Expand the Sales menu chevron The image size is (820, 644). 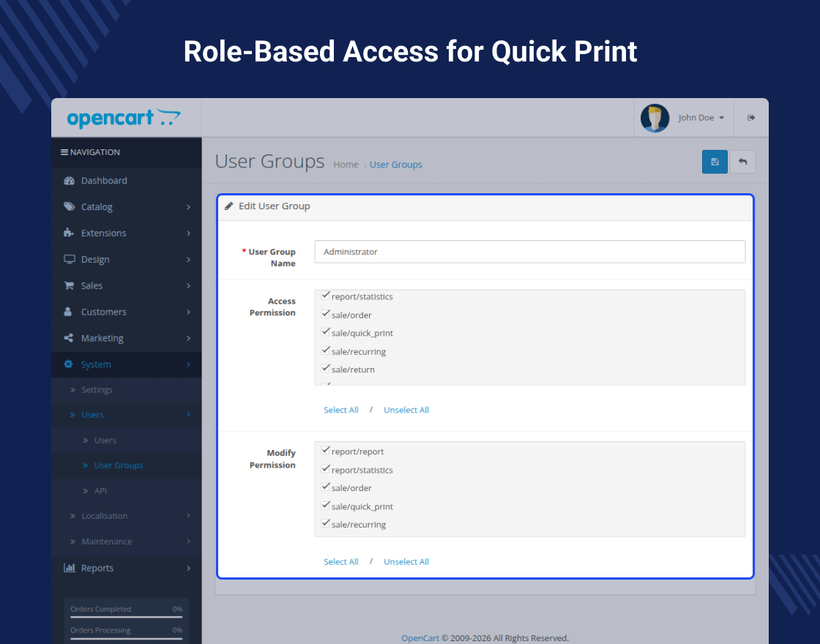[188, 285]
